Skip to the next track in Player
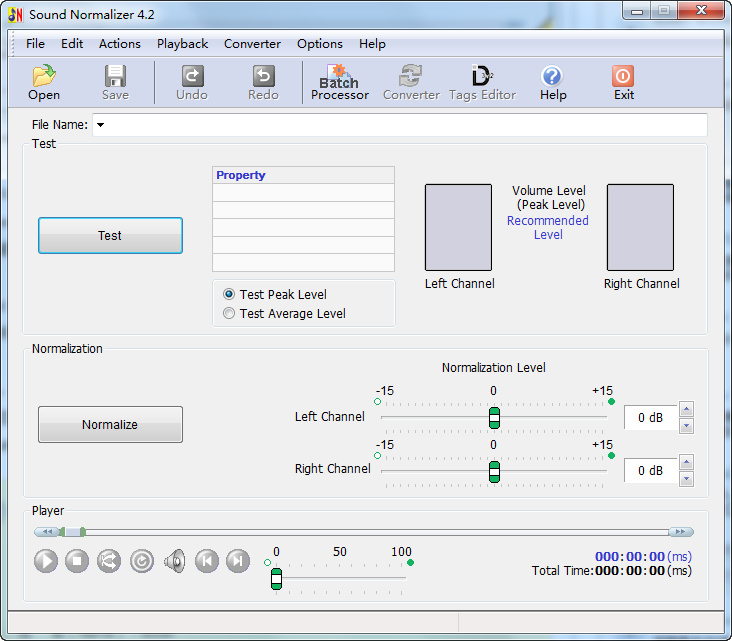Image resolution: width=732 pixels, height=641 pixels. [x=237, y=561]
